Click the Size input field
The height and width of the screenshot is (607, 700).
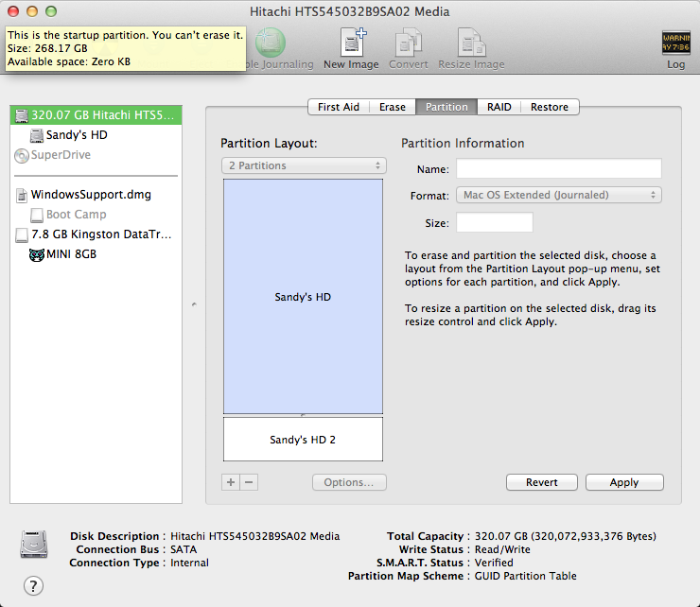[495, 222]
